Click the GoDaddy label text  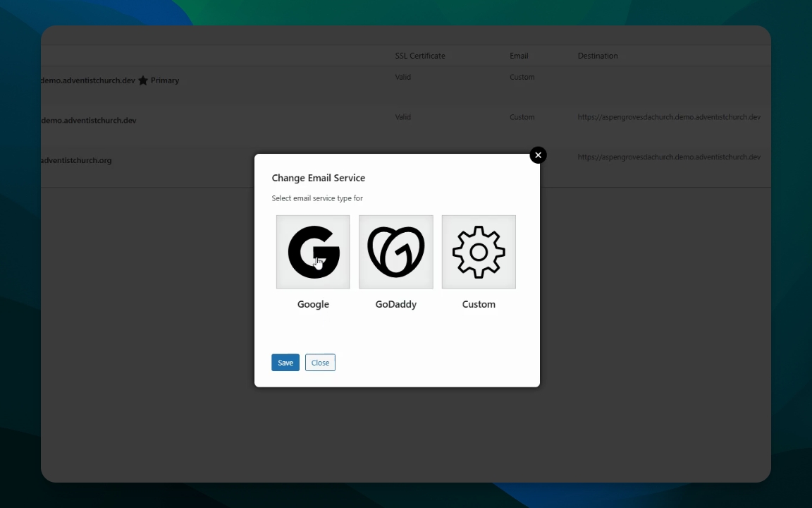pos(395,304)
